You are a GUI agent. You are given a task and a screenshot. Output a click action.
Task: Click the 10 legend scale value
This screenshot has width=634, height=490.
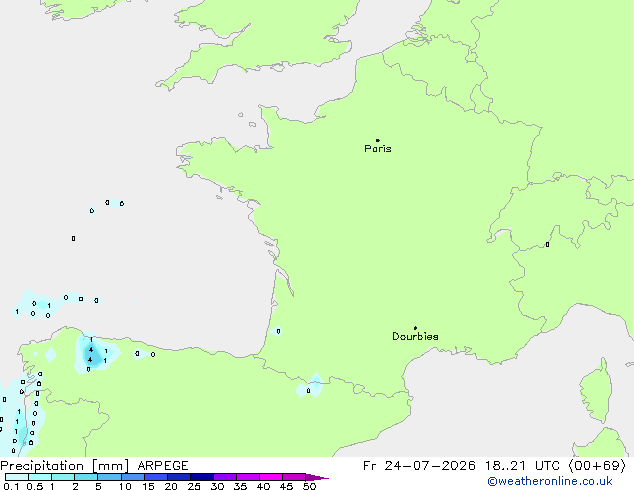[125, 486]
